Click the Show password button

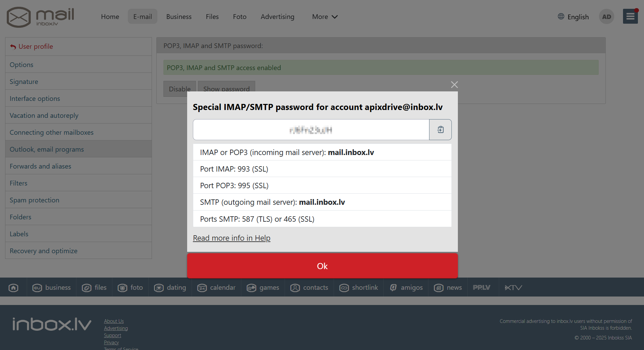(x=226, y=89)
